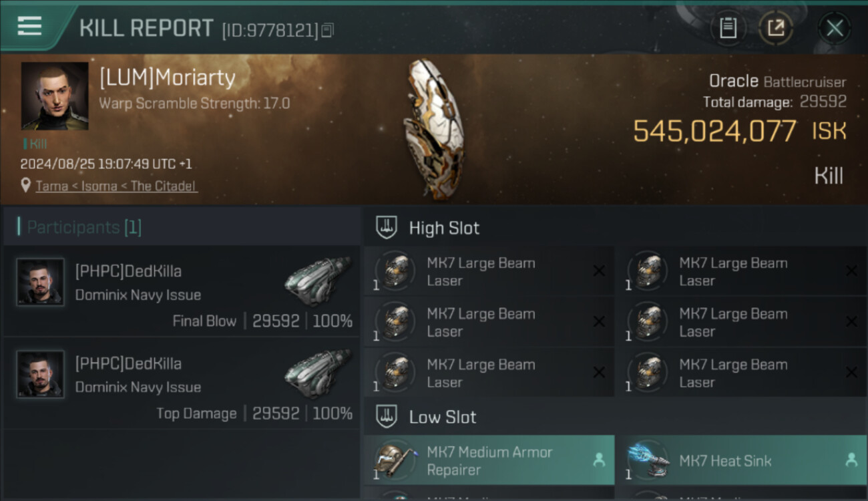This screenshot has width=868, height=501.
Task: Copy the kill report ID
Action: coord(327,30)
